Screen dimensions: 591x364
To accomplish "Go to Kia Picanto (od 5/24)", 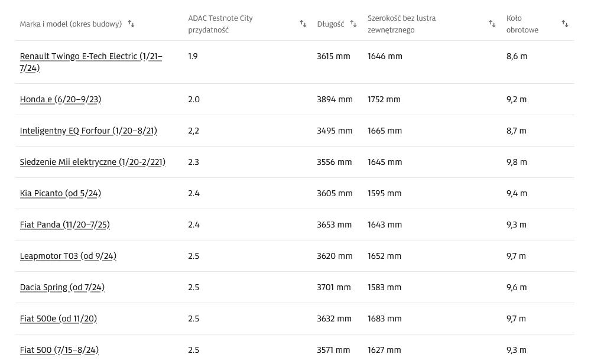I will click(x=60, y=193).
